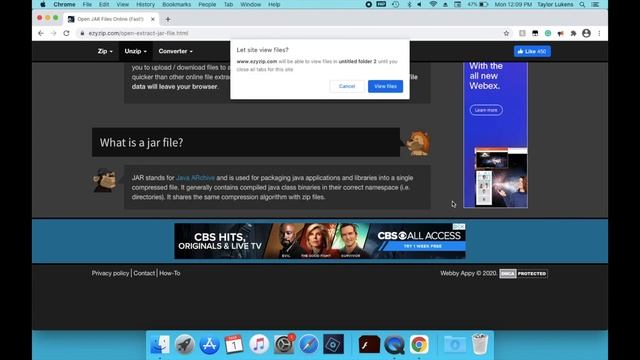Open the Bookmarks menu
This screenshot has width=640, height=360.
pyautogui.click(x=176, y=4)
